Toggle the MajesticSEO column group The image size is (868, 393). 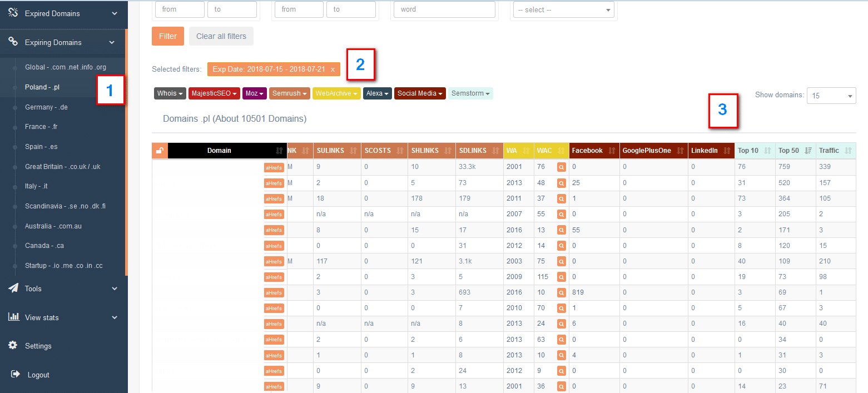point(214,94)
